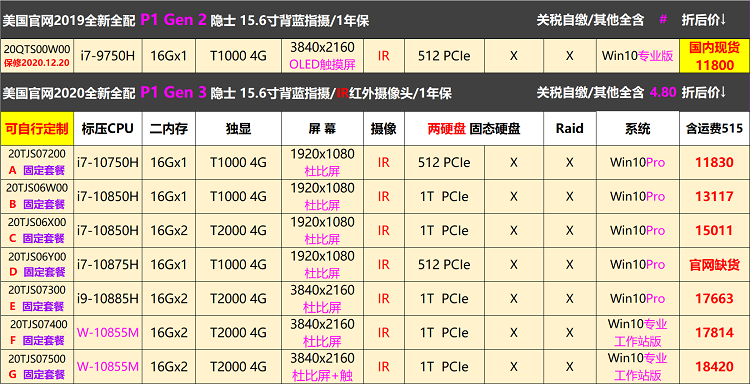Select the i7-9750H CPU cell
Screen dimensions: 750x384
pyautogui.click(x=108, y=55)
